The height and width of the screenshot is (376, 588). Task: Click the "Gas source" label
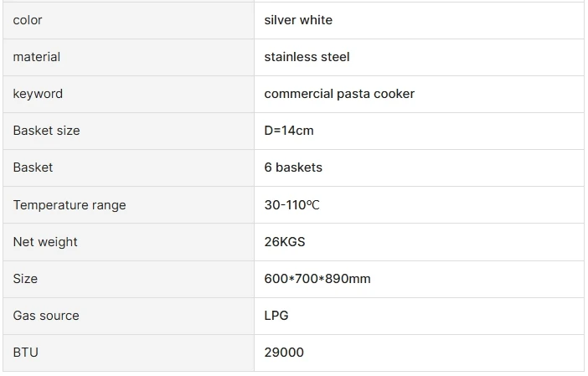(x=46, y=316)
